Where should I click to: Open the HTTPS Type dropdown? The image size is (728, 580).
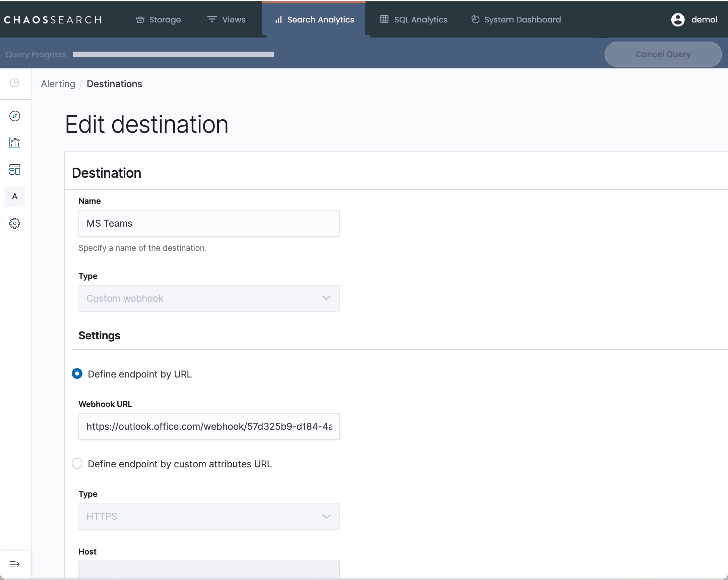point(209,516)
